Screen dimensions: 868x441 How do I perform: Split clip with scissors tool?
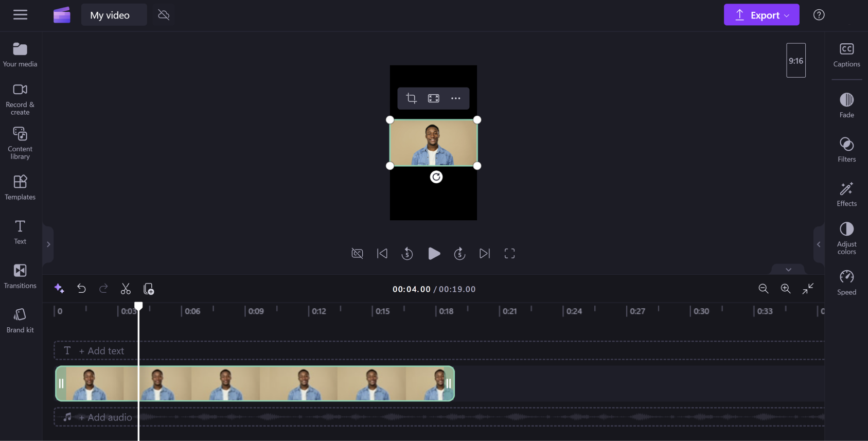tap(126, 289)
